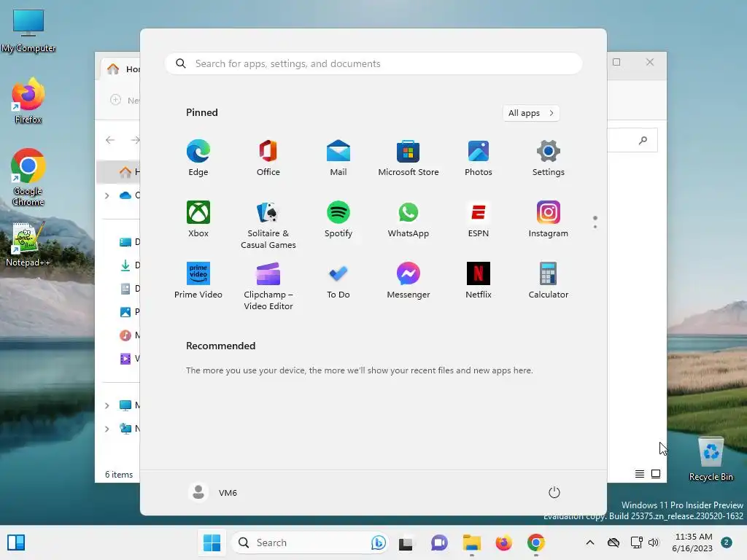747x560 pixels.
Task: Open My Computer desktop icon
Action: tap(28, 31)
